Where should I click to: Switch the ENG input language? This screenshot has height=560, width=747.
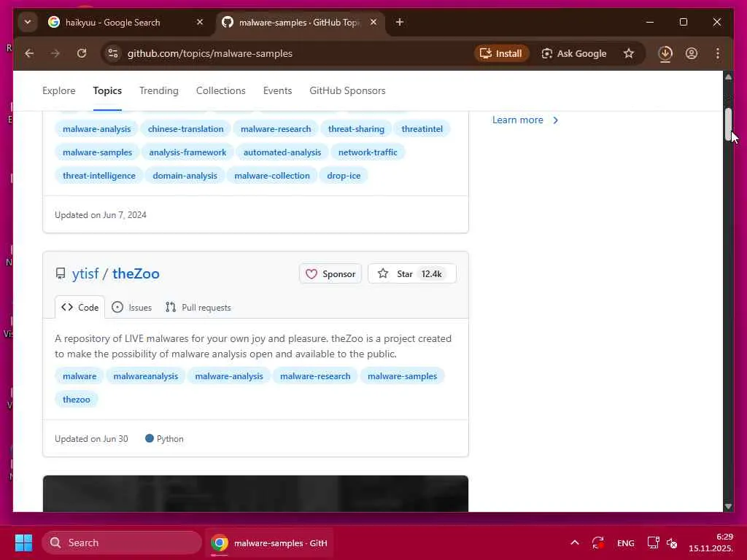point(625,542)
